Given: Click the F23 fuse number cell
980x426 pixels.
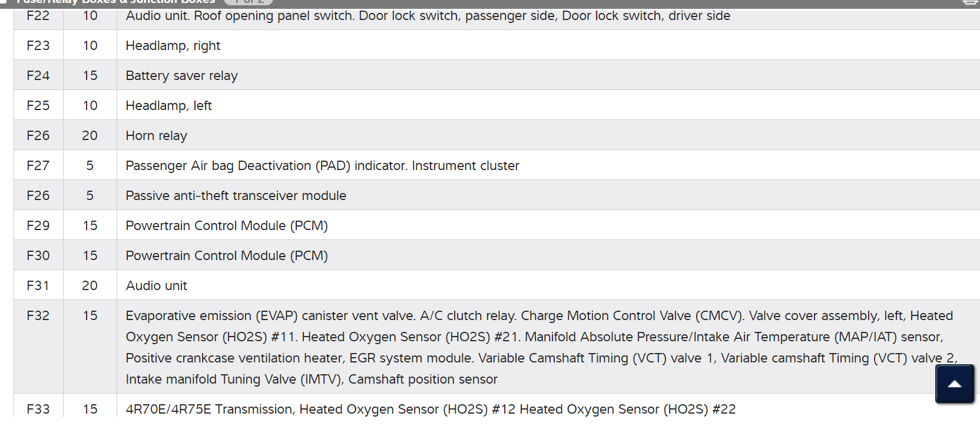Looking at the screenshot, I should point(38,45).
